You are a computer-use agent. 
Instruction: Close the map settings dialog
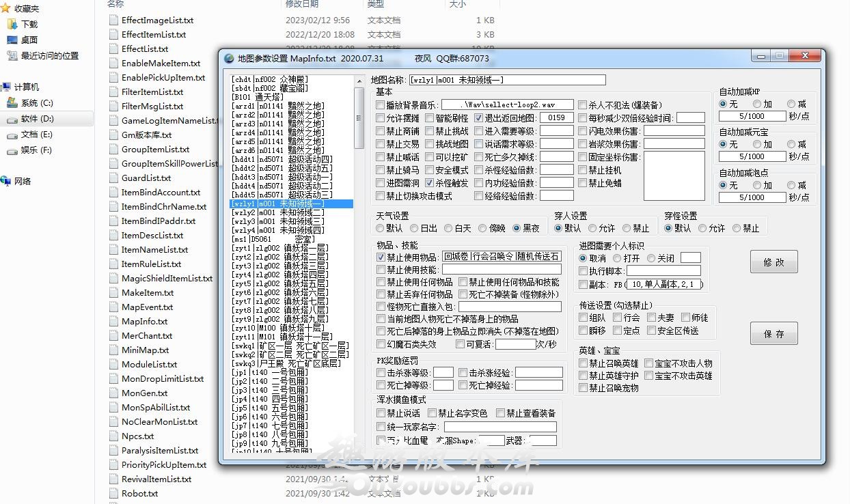pos(806,56)
